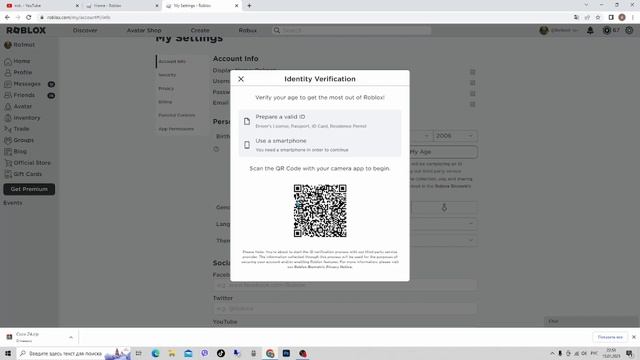Open the birth year 2006 dropdown
Image resolution: width=640 pixels, height=360 pixels.
455,136
